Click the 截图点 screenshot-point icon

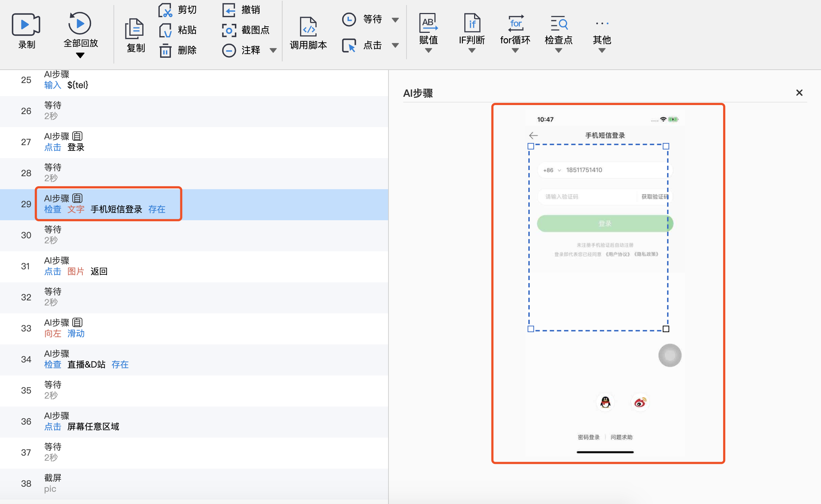coord(229,30)
